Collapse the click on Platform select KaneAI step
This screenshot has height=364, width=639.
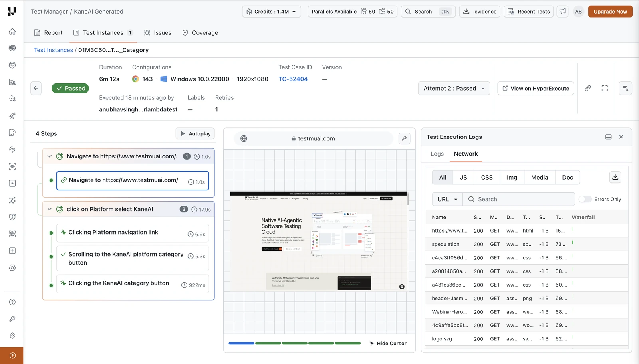pyautogui.click(x=50, y=209)
